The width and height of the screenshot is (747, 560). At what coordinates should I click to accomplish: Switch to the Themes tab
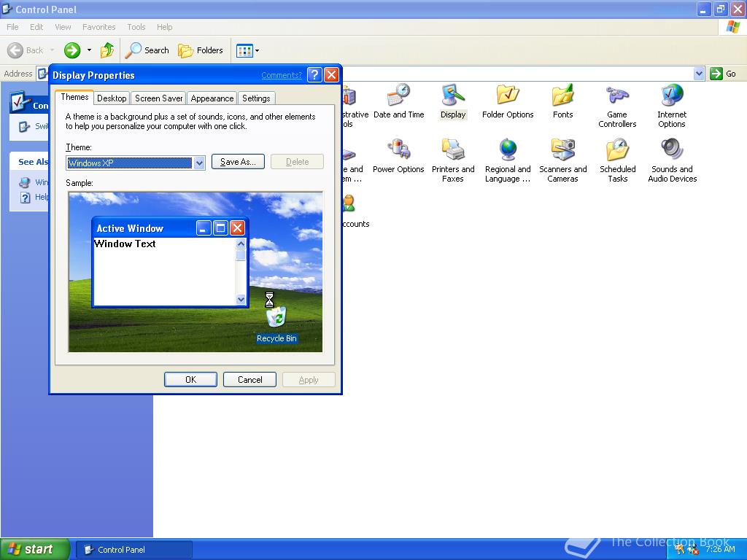74,97
